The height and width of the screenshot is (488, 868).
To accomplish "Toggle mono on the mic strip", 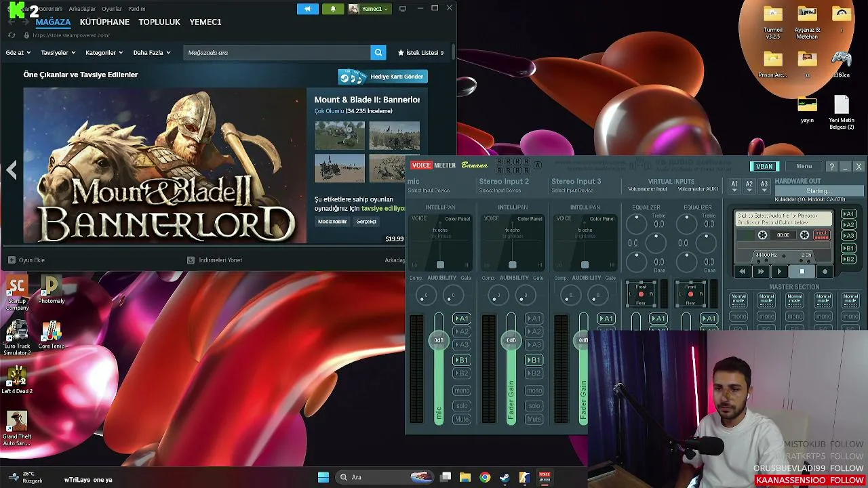I will tap(462, 390).
